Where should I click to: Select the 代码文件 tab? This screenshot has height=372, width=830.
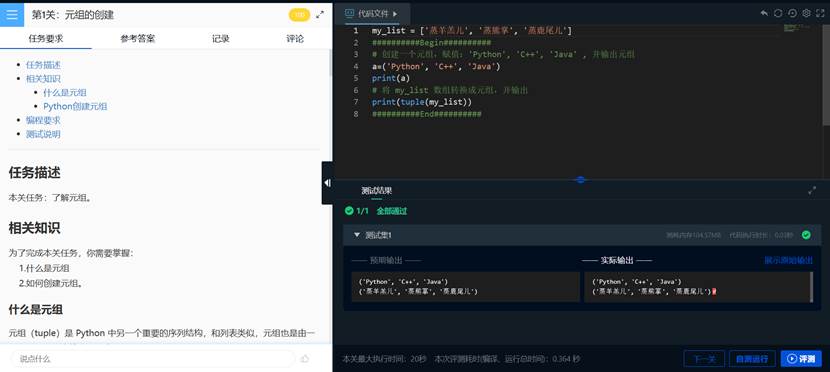372,14
